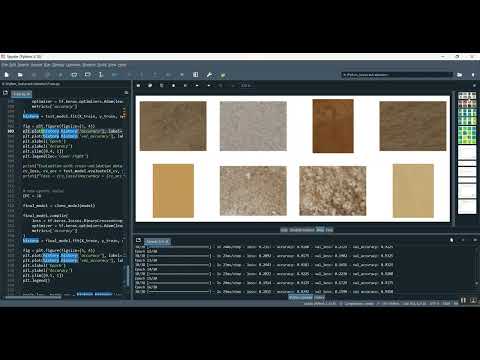Switch to Help pane tab

coord(284,230)
